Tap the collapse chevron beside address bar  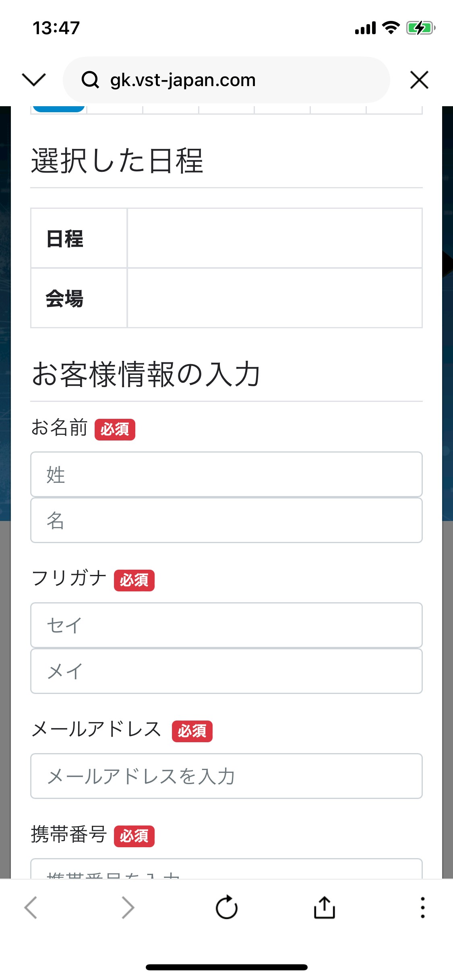(x=34, y=80)
